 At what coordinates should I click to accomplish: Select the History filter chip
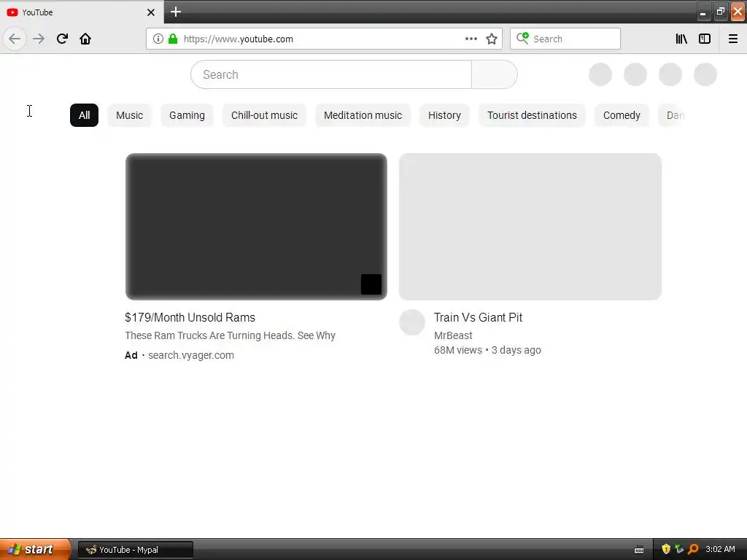[x=444, y=115]
